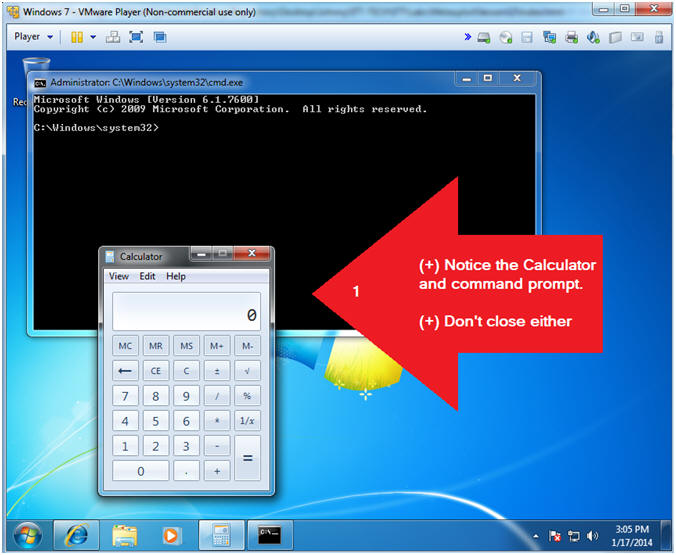Click the Calculator equals key
The image size is (676, 555).
pos(247,458)
